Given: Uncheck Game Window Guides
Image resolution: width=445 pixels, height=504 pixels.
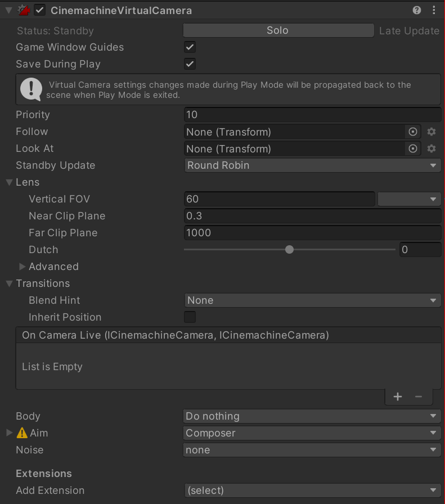Looking at the screenshot, I should pos(190,47).
